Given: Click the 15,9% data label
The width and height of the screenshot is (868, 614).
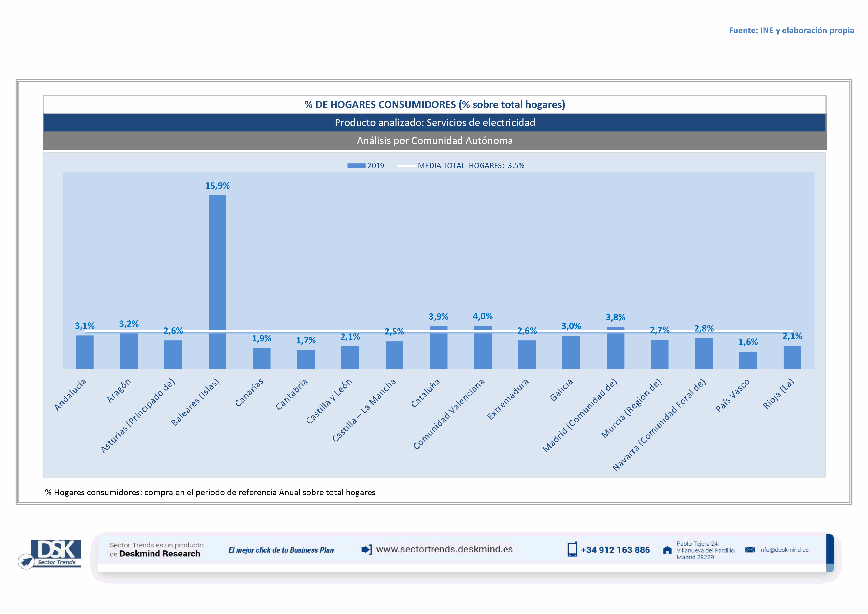Looking at the screenshot, I should pyautogui.click(x=217, y=186).
